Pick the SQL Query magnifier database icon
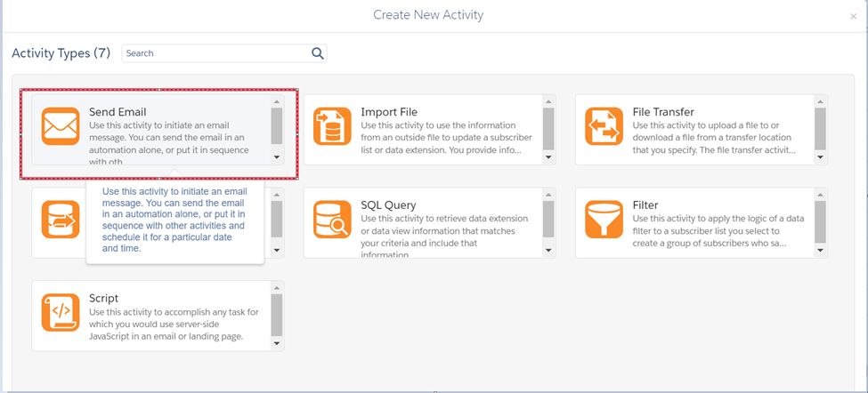The image size is (868, 393). coord(332,220)
